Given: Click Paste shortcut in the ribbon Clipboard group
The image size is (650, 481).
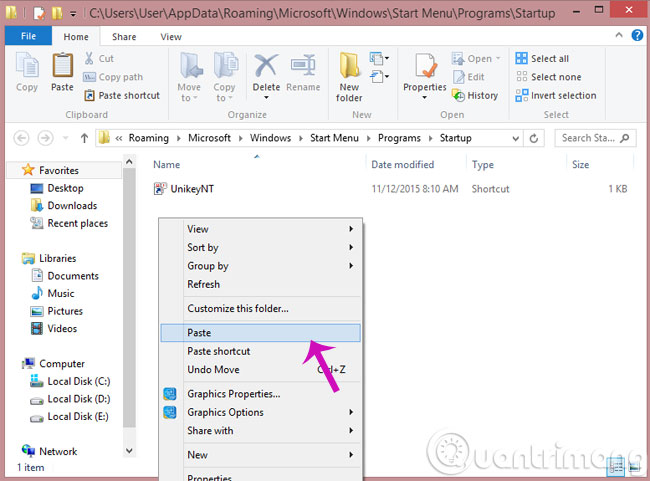Looking at the screenshot, I should point(122,95).
